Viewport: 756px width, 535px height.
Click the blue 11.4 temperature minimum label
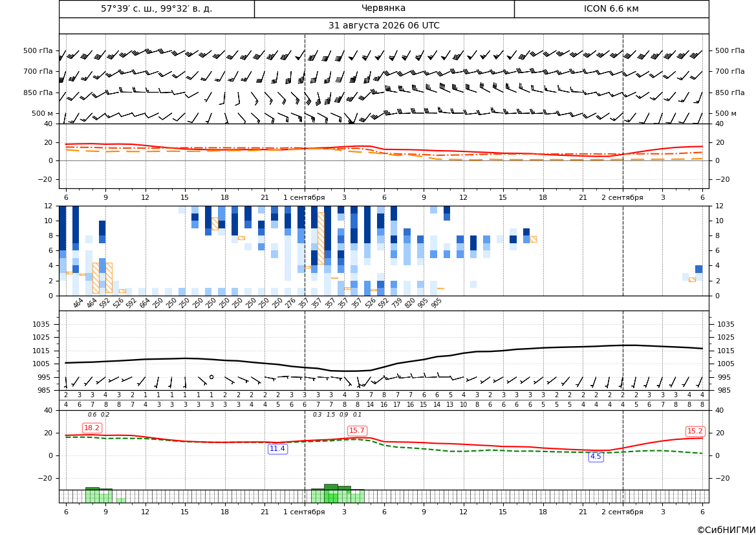pyautogui.click(x=277, y=449)
